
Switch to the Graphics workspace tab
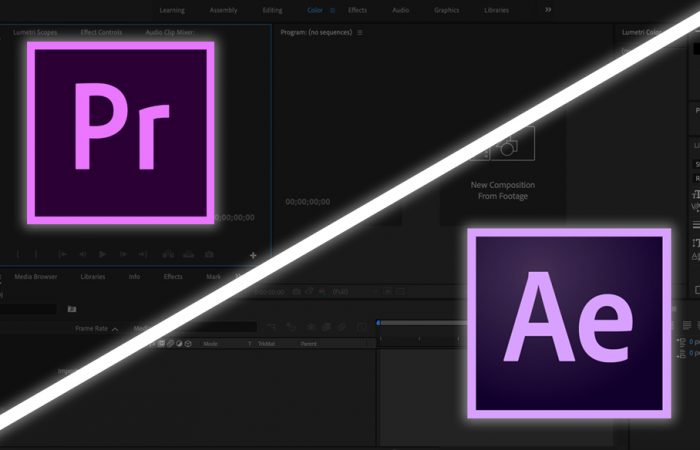click(x=446, y=10)
